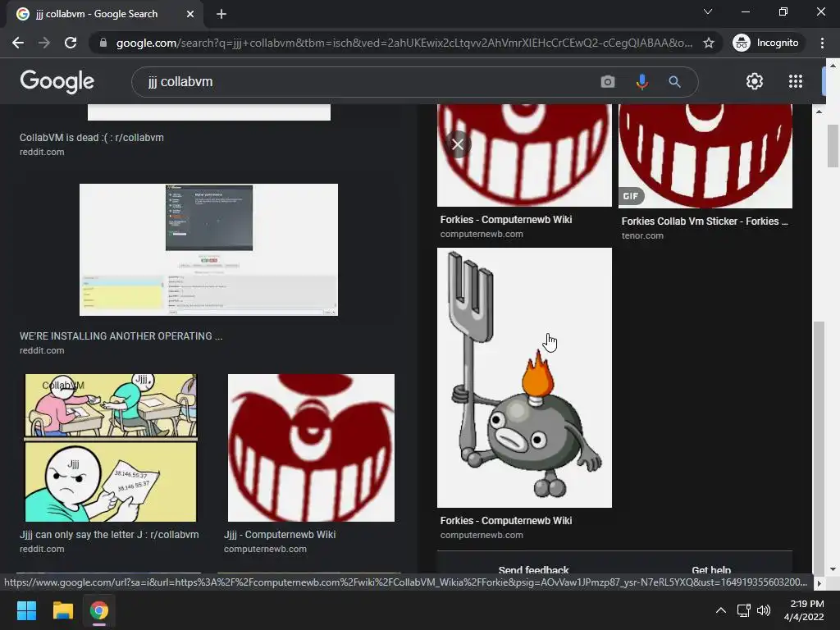Bookmark this page with the star icon
Viewport: 840px width, 630px height.
point(708,43)
